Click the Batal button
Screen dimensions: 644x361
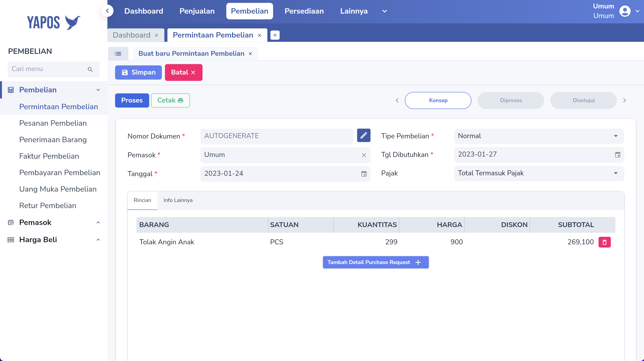coord(184,72)
